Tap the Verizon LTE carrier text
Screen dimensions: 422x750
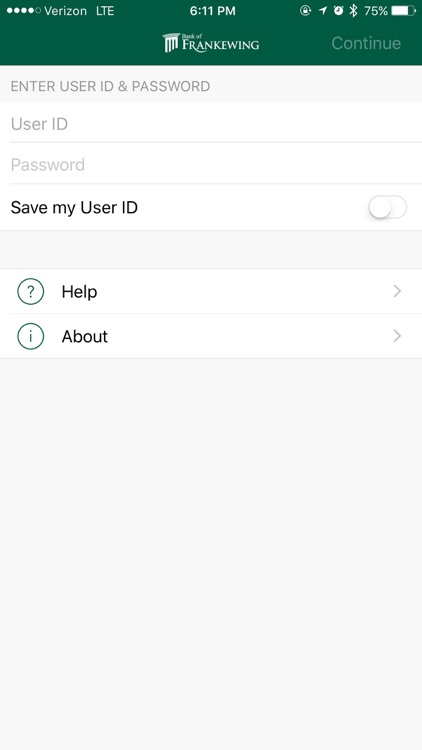(79, 11)
